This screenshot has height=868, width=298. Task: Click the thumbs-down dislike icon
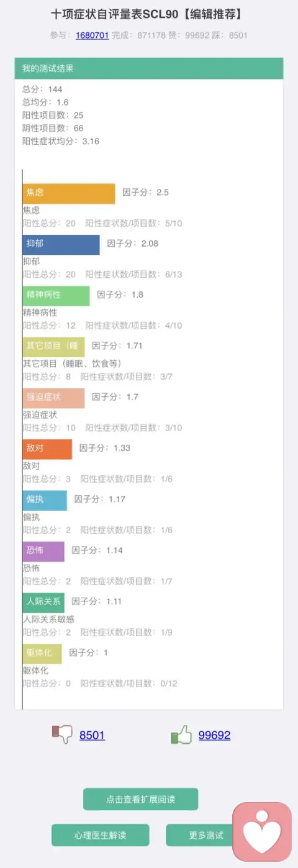pyautogui.click(x=62, y=734)
